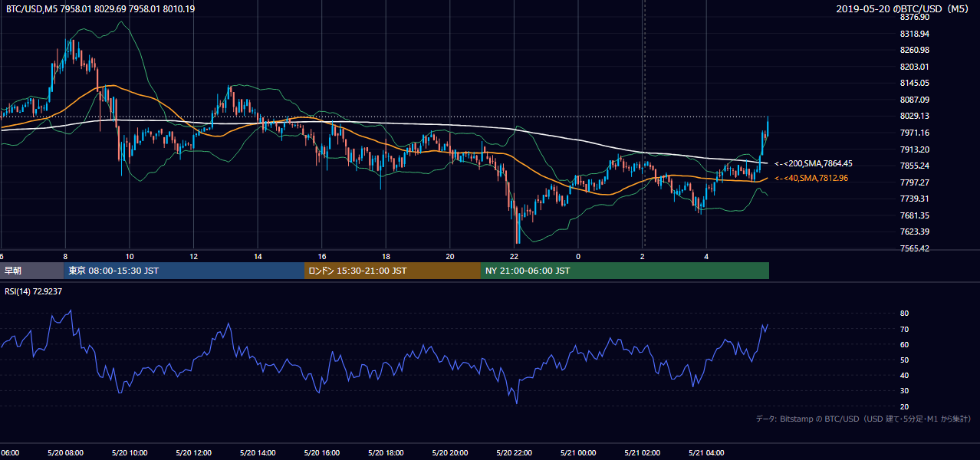Select the ロンドン 15:30-21:00 JST session bar
Image resolution: width=980 pixels, height=460 pixels.
point(393,271)
